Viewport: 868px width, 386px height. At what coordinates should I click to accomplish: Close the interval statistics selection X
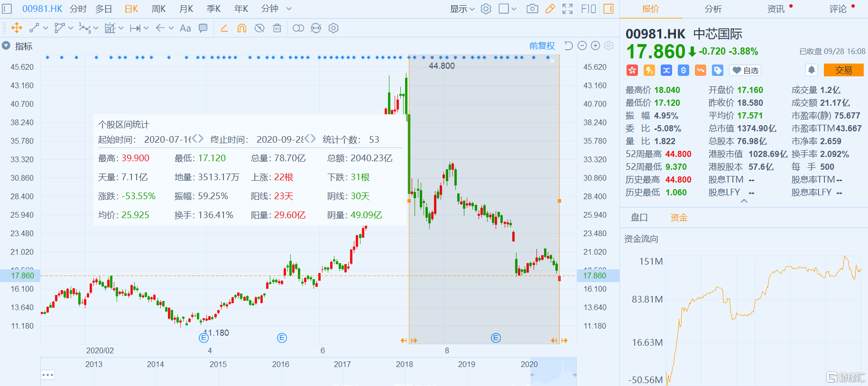pos(552,61)
